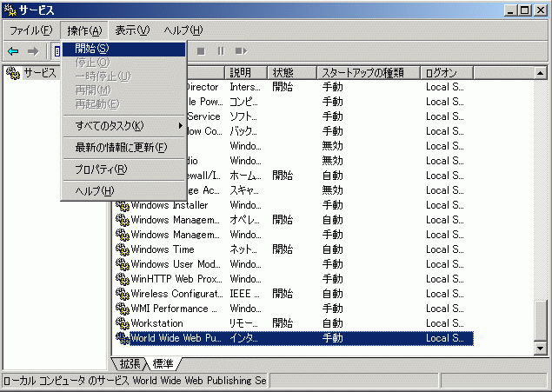Switch to the 拡張 tab
The image size is (552, 392).
coord(130,364)
